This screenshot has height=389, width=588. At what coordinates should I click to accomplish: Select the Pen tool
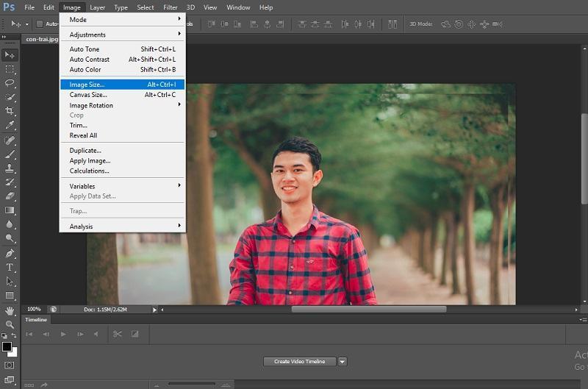click(x=10, y=254)
